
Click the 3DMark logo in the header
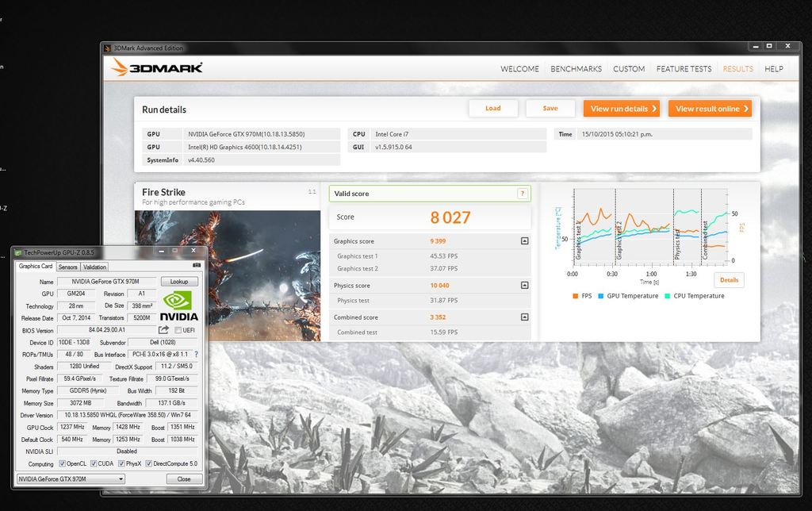(x=157, y=67)
